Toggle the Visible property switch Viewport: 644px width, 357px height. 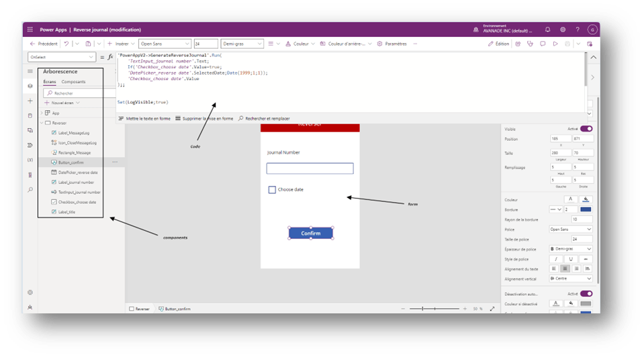pos(586,128)
